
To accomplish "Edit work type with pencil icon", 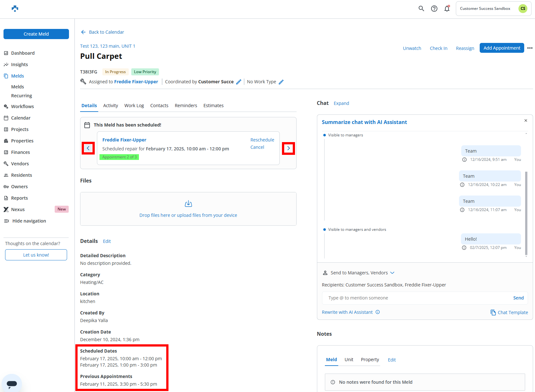I will click(281, 82).
